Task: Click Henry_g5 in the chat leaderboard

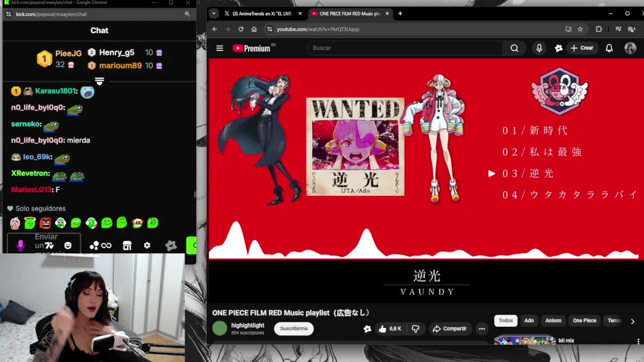Action: coord(117,52)
